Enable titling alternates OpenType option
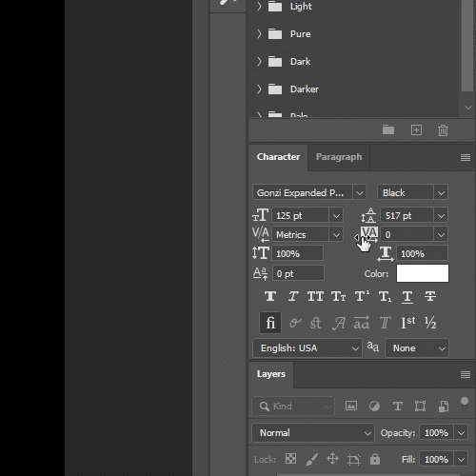 [385, 323]
